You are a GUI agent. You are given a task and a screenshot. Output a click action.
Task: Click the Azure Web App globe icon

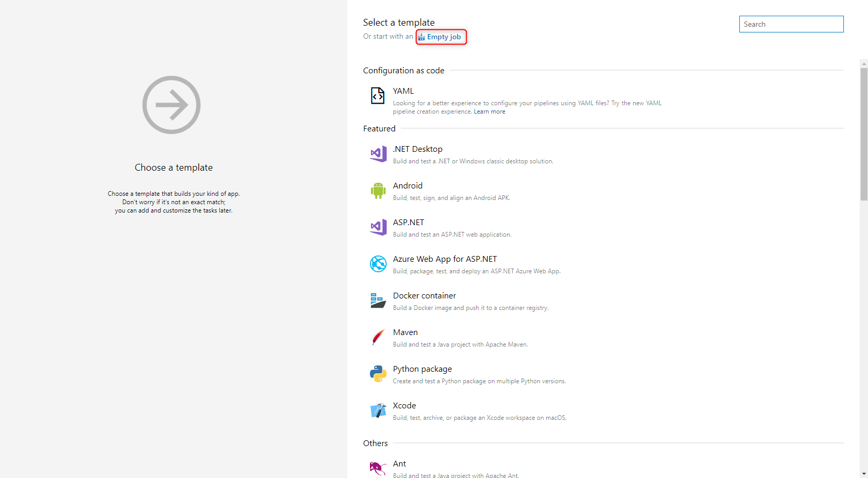pos(378,264)
